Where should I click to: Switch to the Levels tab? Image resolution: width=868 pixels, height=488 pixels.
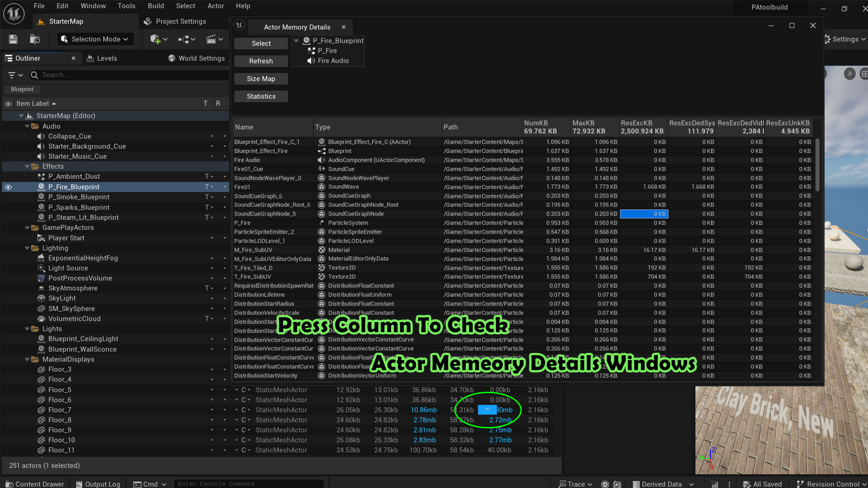pyautogui.click(x=101, y=58)
